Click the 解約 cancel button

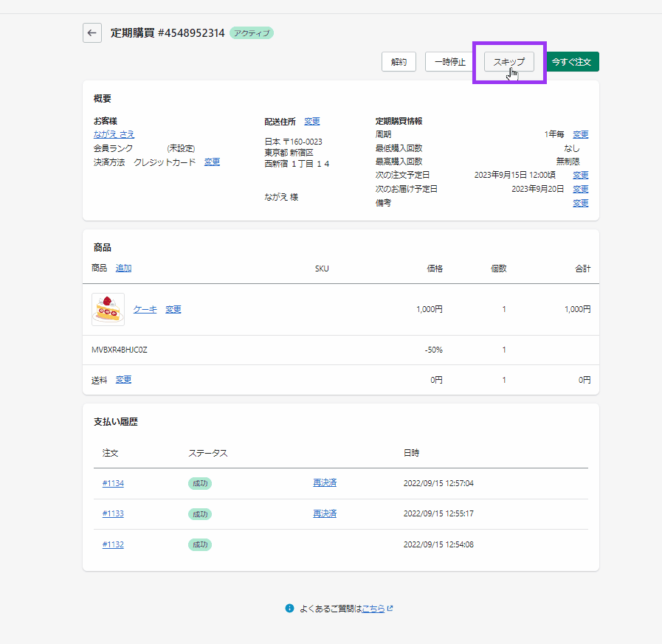pyautogui.click(x=399, y=62)
